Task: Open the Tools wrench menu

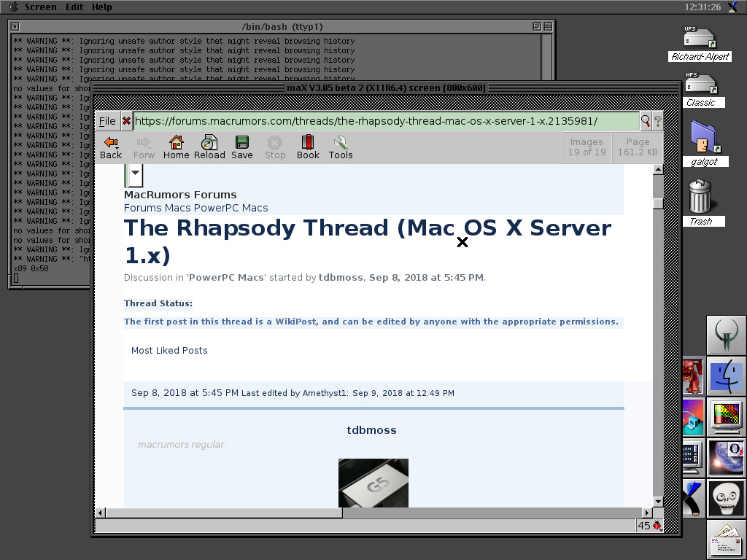Action: click(341, 147)
